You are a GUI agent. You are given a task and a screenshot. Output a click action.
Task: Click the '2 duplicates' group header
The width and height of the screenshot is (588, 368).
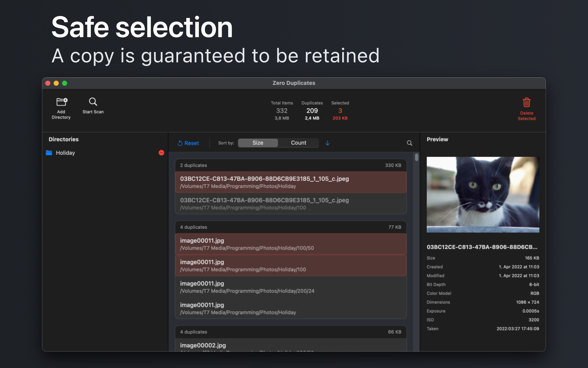291,165
